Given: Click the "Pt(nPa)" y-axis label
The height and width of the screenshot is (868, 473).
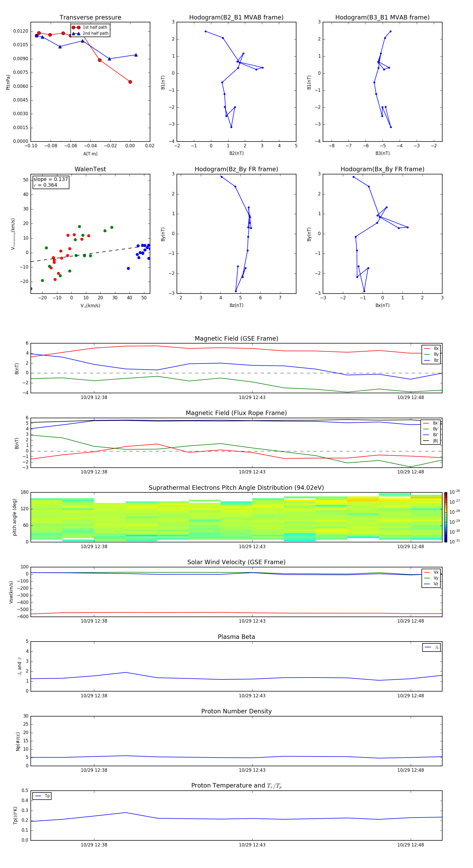Looking at the screenshot, I should pos(8,82).
